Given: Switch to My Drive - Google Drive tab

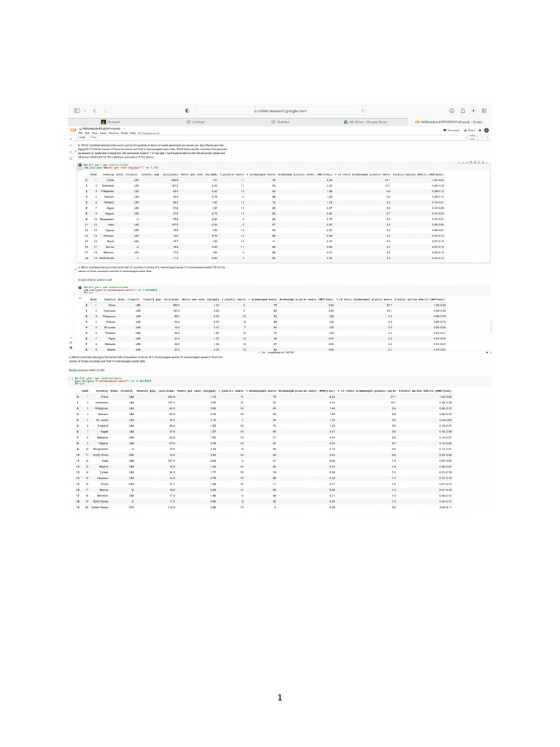Looking at the screenshot, I should (365, 122).
